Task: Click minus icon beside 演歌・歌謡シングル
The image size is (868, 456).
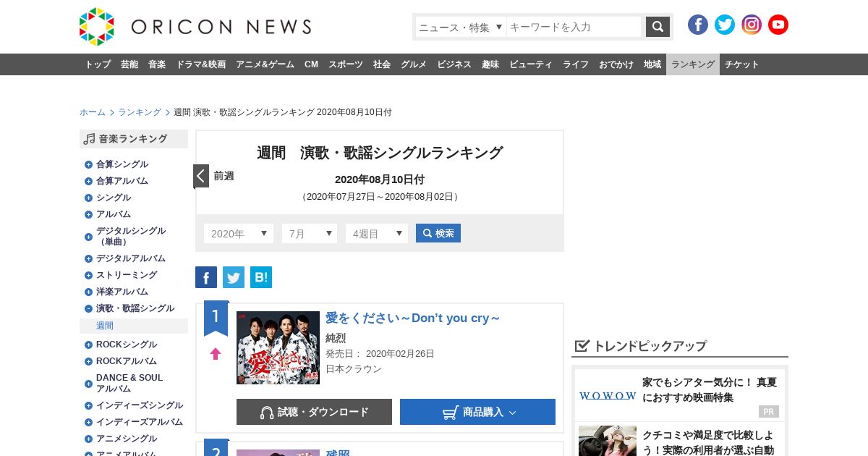Action: pos(88,308)
